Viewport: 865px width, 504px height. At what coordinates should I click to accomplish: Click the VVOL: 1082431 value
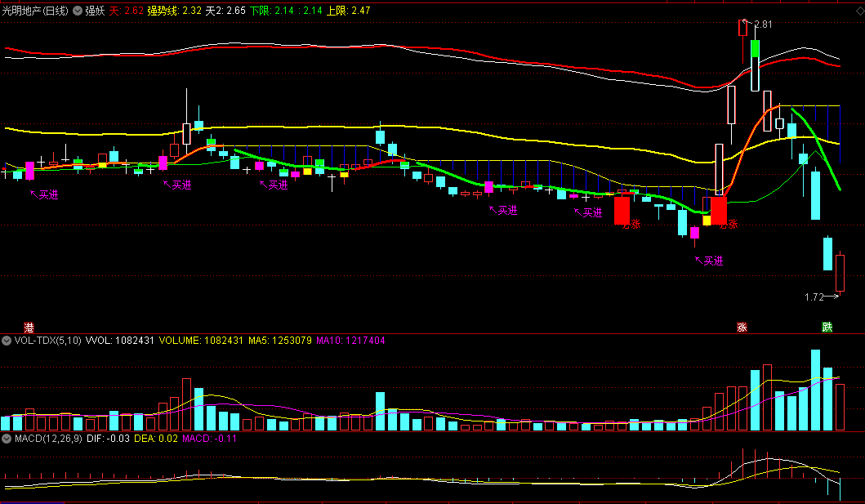120,341
